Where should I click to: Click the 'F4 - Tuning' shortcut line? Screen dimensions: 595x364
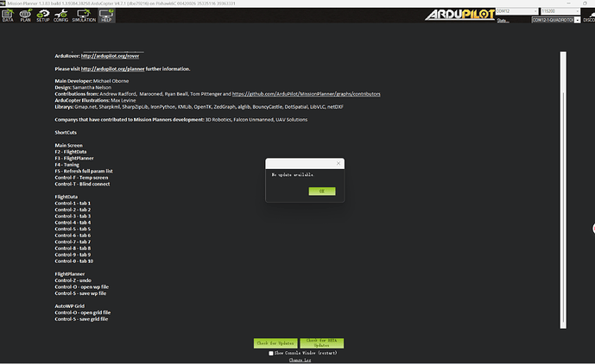[x=66, y=165]
